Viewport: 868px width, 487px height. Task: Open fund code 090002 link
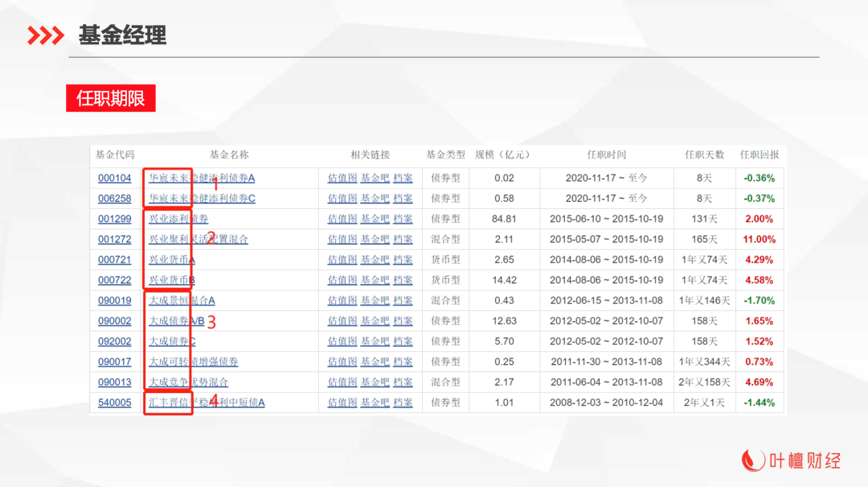click(115, 321)
